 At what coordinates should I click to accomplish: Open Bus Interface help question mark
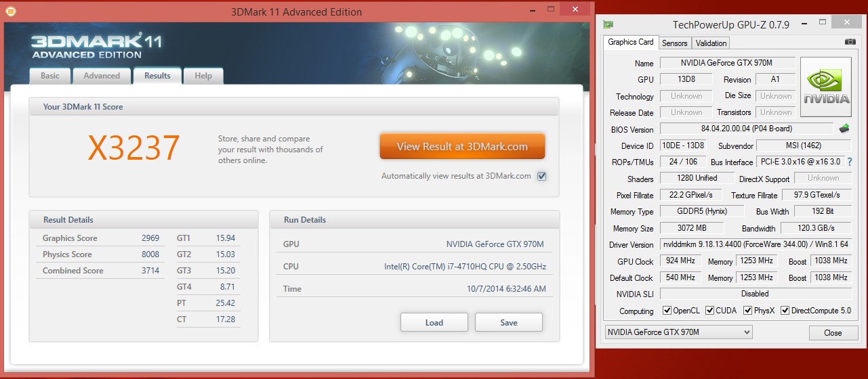coord(849,162)
